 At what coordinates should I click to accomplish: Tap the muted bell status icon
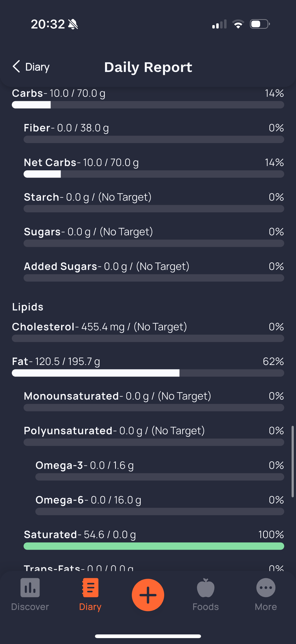tap(73, 24)
